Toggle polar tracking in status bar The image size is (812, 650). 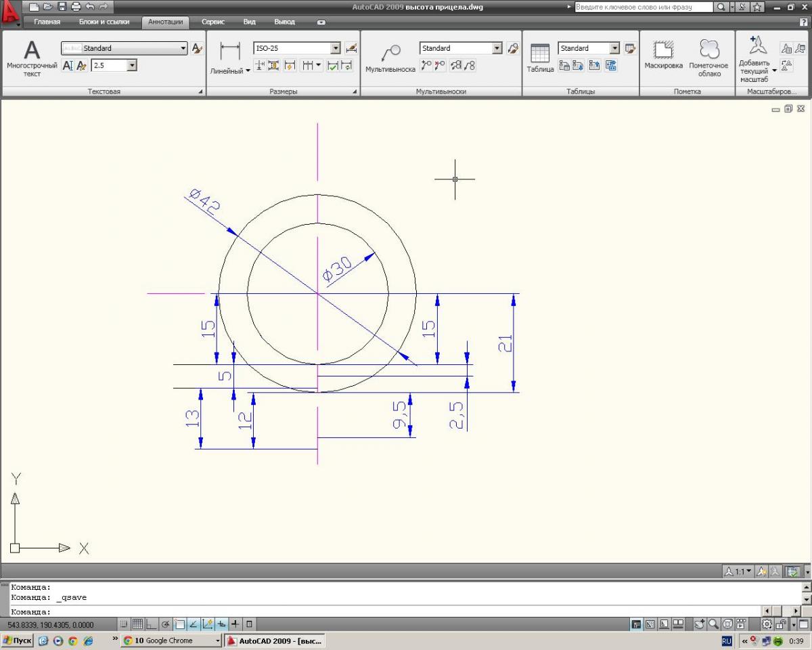pyautogui.click(x=165, y=624)
